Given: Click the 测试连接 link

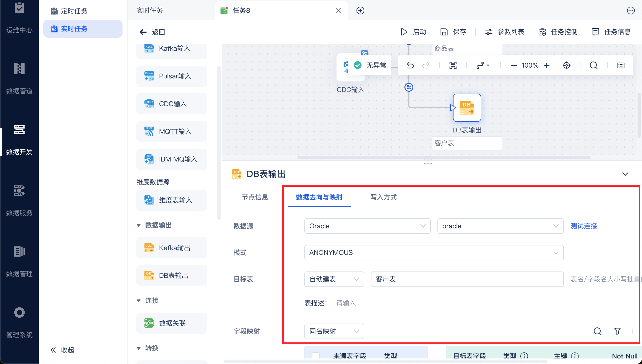Looking at the screenshot, I should coord(584,226).
